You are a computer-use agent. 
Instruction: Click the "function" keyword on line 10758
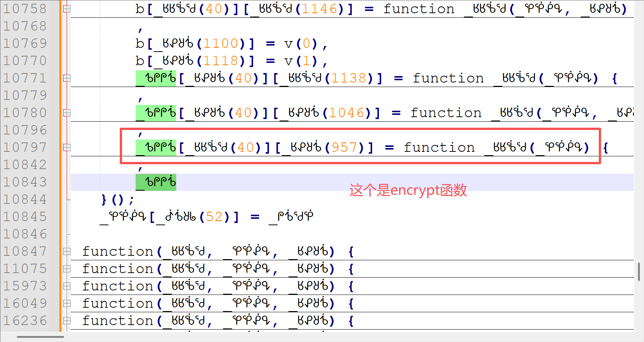(419, 9)
